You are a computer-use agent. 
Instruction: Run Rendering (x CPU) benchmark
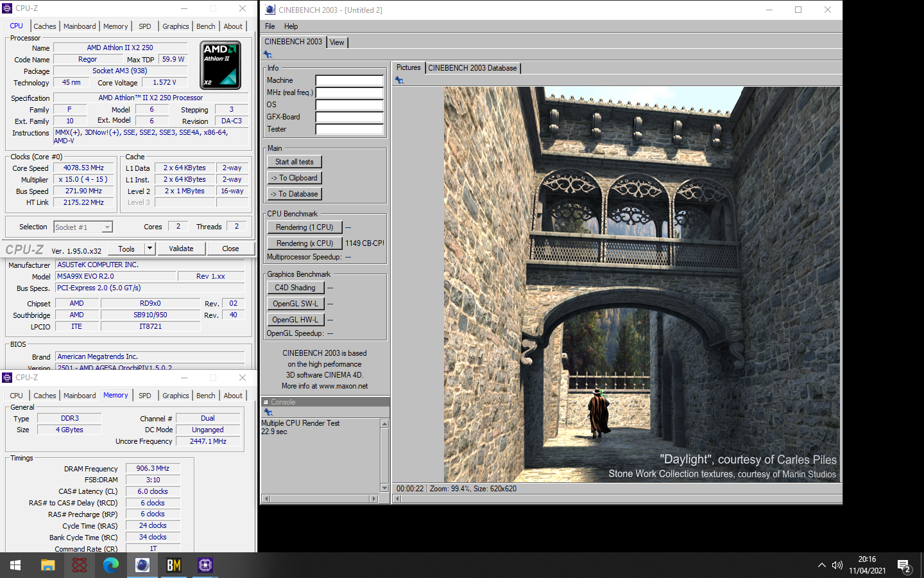pos(305,243)
